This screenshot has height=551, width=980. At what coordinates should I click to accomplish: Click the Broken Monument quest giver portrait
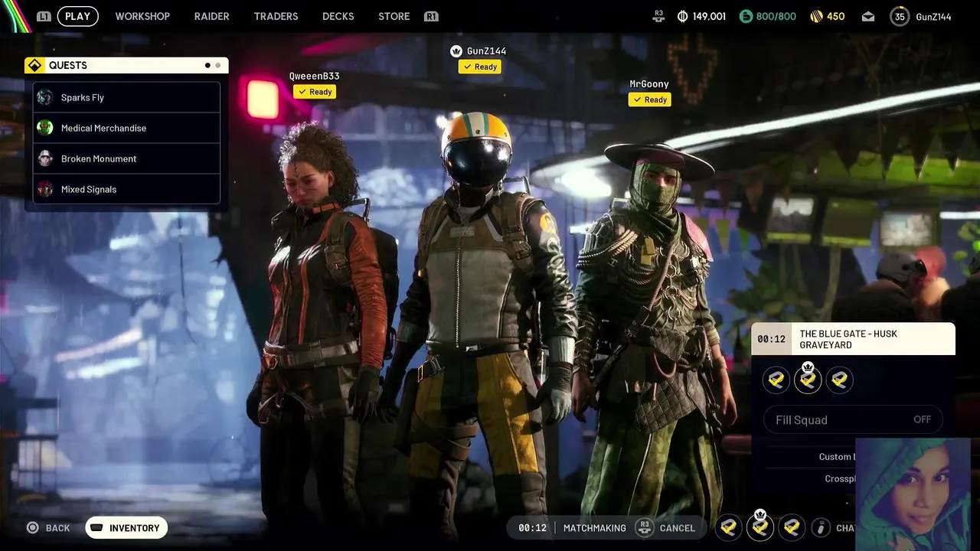point(45,158)
